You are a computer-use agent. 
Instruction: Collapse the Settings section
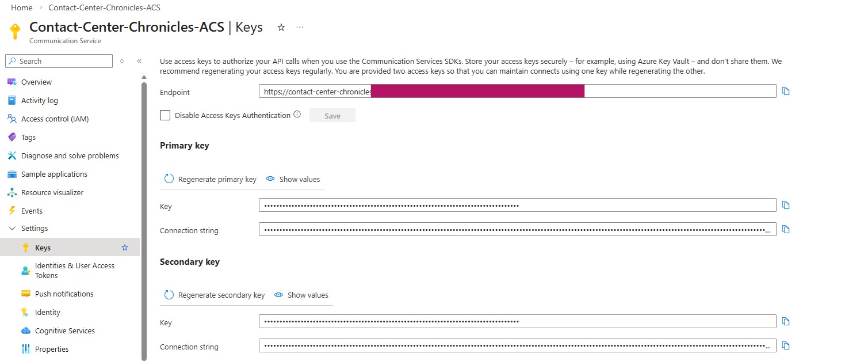click(x=12, y=228)
